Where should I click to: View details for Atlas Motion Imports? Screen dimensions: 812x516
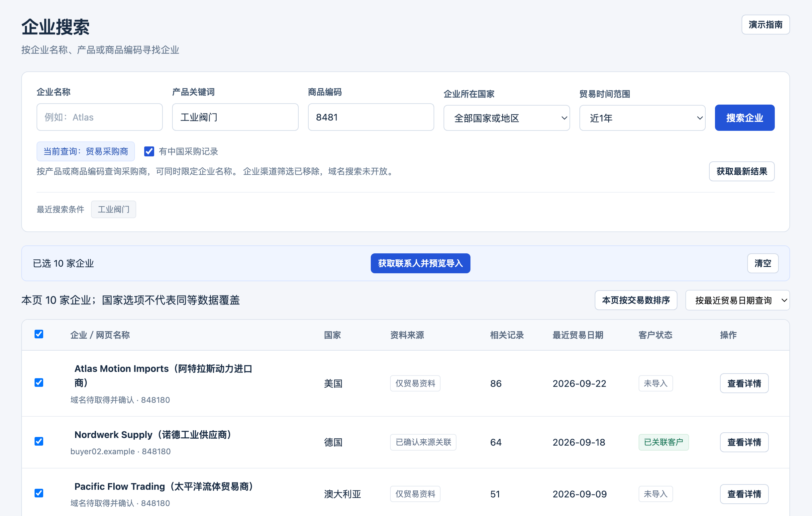[x=744, y=384]
